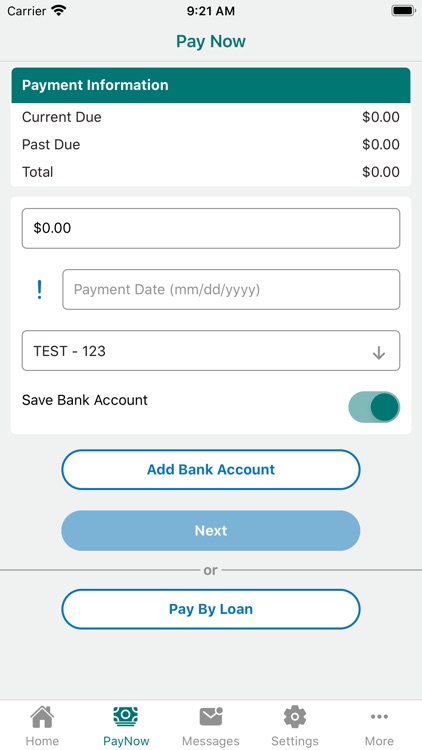422x750 pixels.
Task: Toggle the Save Bank Account switch
Action: (x=374, y=408)
